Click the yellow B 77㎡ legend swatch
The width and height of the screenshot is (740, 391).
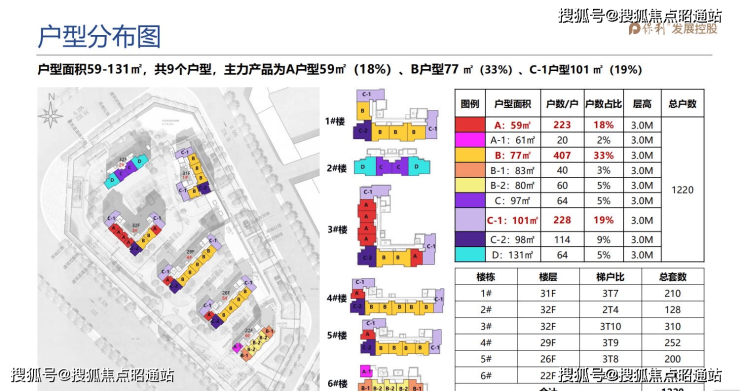coord(470,155)
